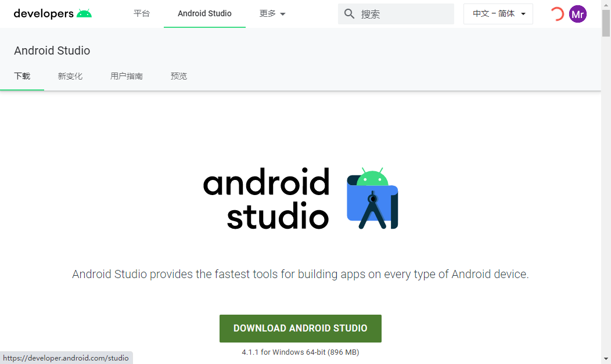Click the '4.1.1 for Windows 64-bit (896 MB)' text
The width and height of the screenshot is (611, 364).
[x=300, y=352]
